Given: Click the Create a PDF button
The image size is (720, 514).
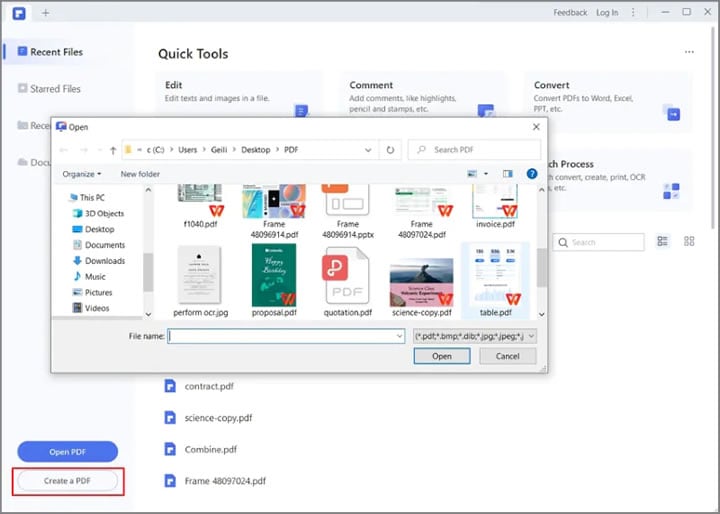Looking at the screenshot, I should click(68, 481).
